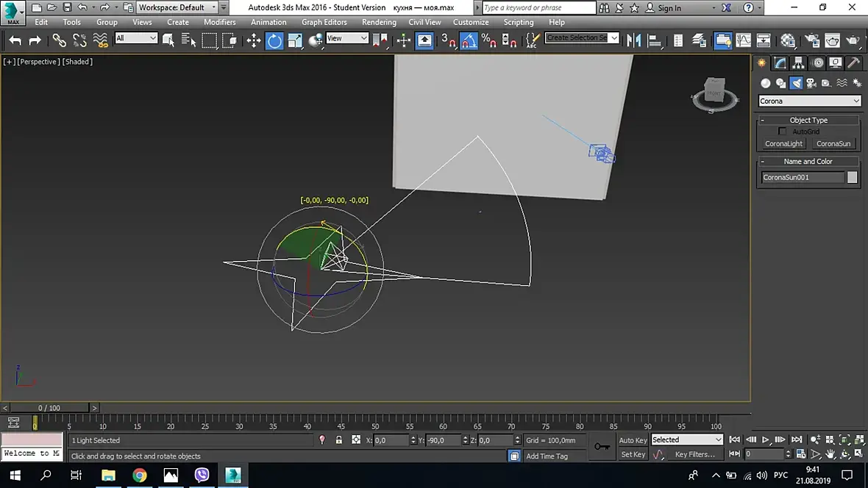This screenshot has width=868, height=488.
Task: Click the Select and Link chain icon
Action: click(59, 41)
